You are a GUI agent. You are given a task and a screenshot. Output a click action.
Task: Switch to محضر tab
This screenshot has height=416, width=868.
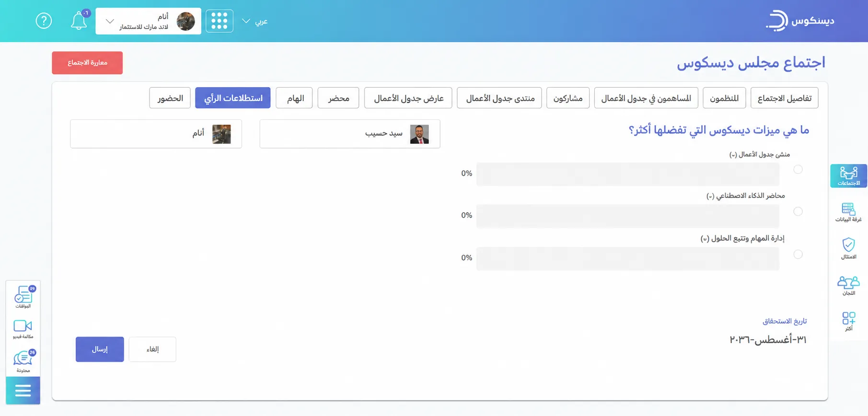pyautogui.click(x=338, y=98)
